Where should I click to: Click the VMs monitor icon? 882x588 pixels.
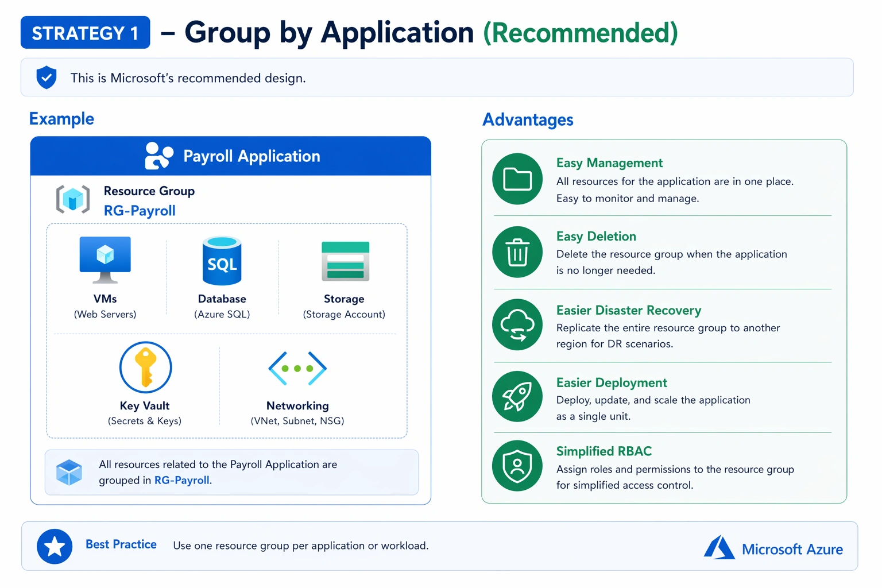click(x=105, y=260)
